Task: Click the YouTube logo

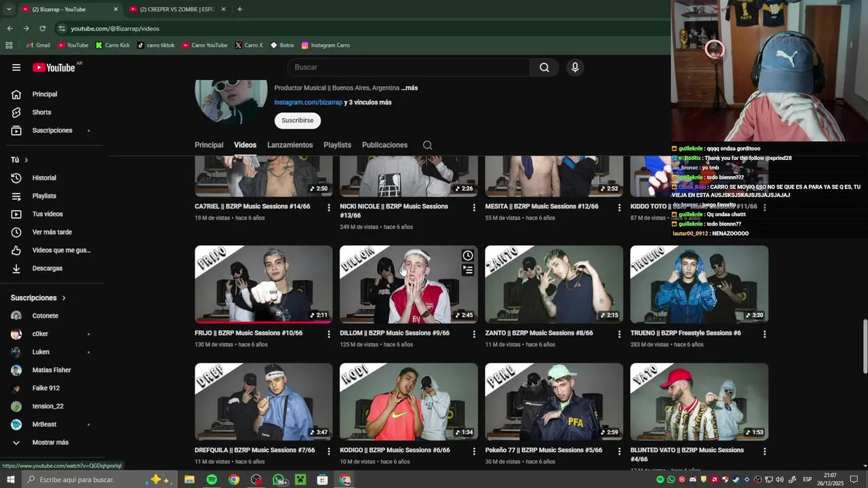Action: [x=54, y=67]
